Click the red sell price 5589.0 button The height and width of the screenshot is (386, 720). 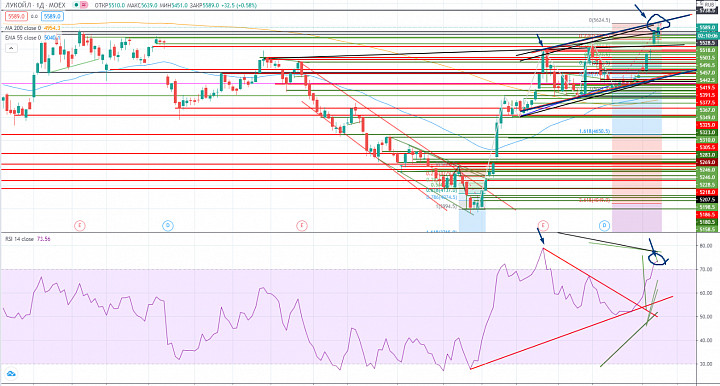point(16,16)
